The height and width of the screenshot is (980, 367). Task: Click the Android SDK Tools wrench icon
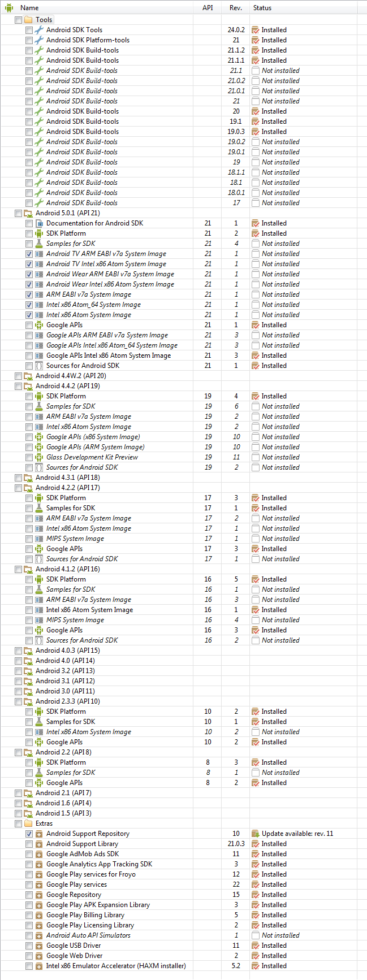point(39,30)
